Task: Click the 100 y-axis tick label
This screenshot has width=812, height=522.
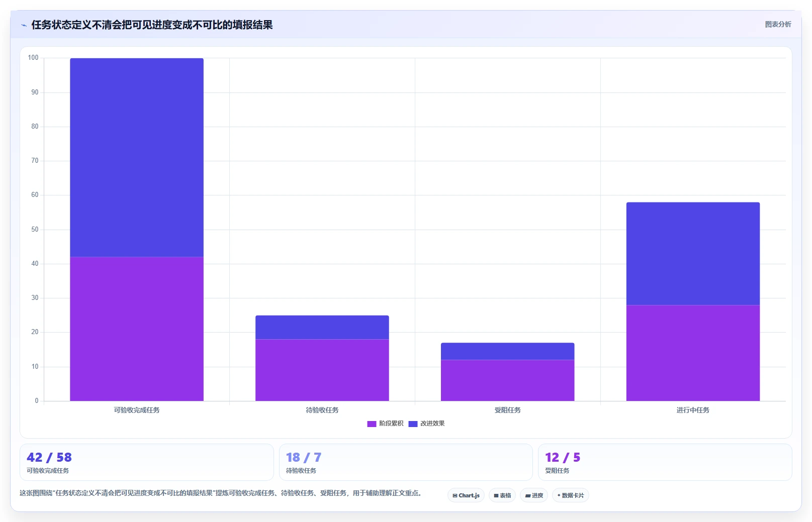Action: pos(33,58)
